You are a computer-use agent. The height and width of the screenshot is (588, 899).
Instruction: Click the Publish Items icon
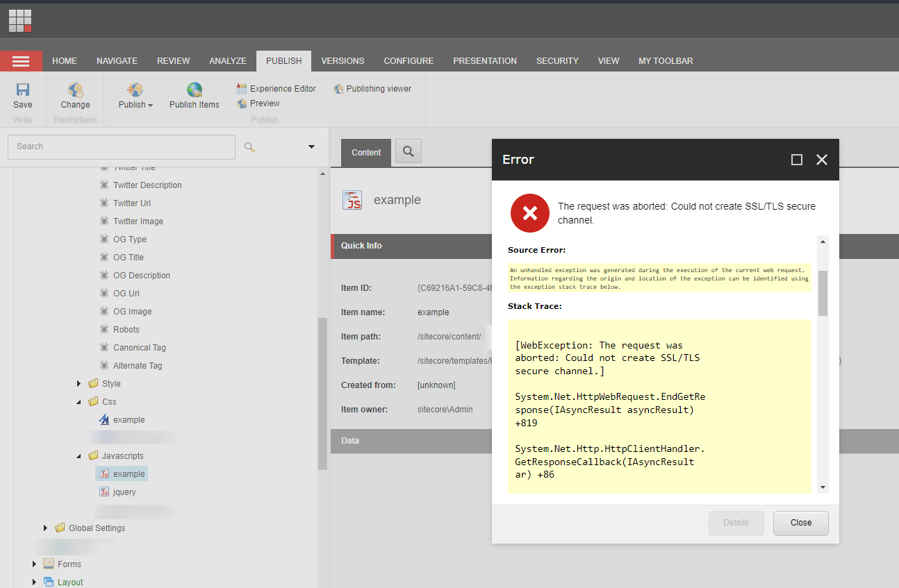coord(195,90)
